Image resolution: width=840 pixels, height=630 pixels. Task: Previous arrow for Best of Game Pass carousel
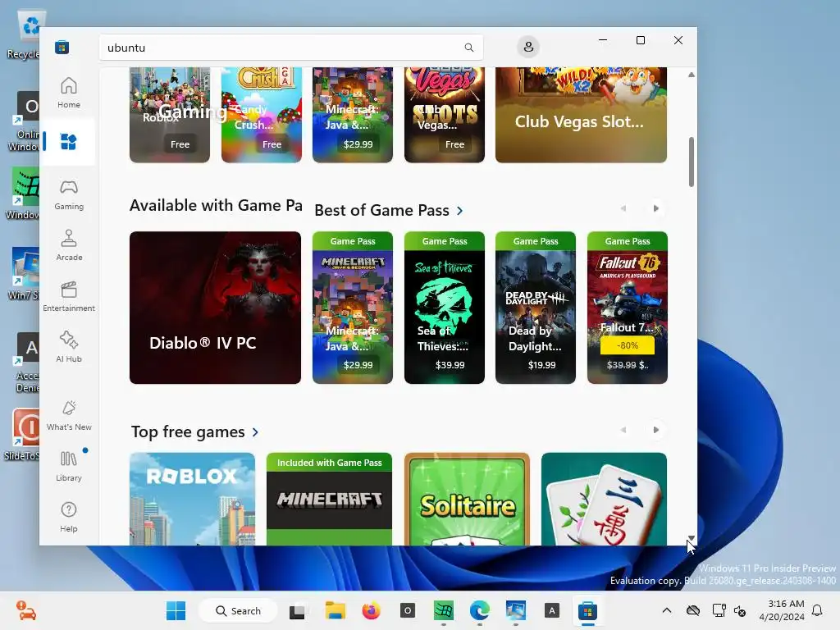pos(623,208)
